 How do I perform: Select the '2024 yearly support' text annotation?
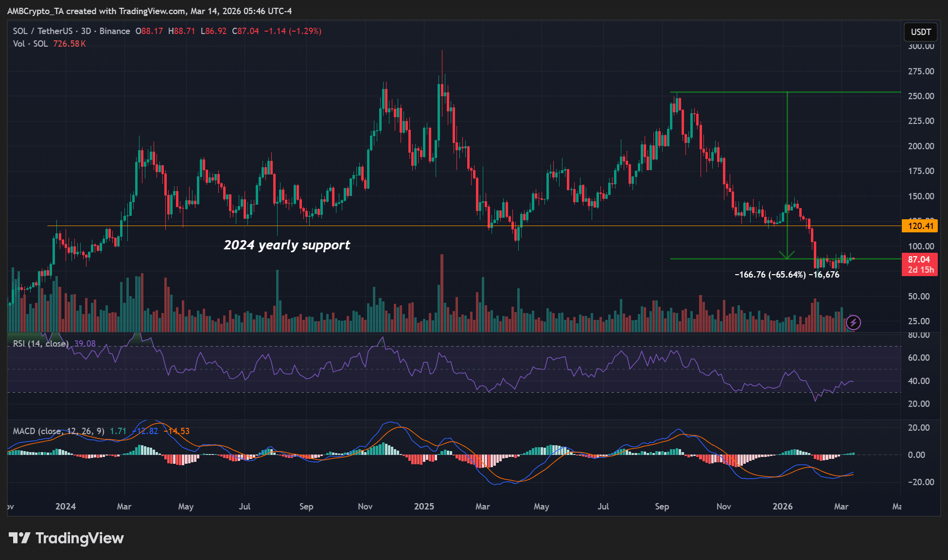(x=286, y=245)
